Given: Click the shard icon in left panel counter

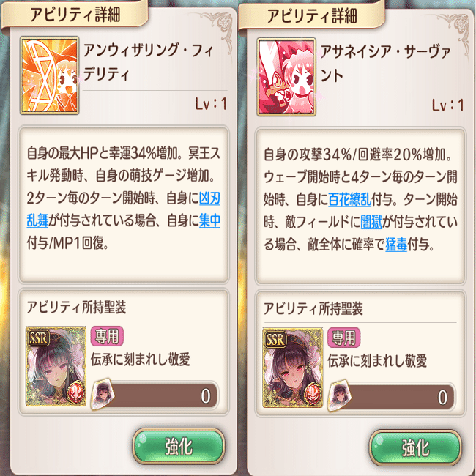Looking at the screenshot, I should pyautogui.click(x=103, y=394).
